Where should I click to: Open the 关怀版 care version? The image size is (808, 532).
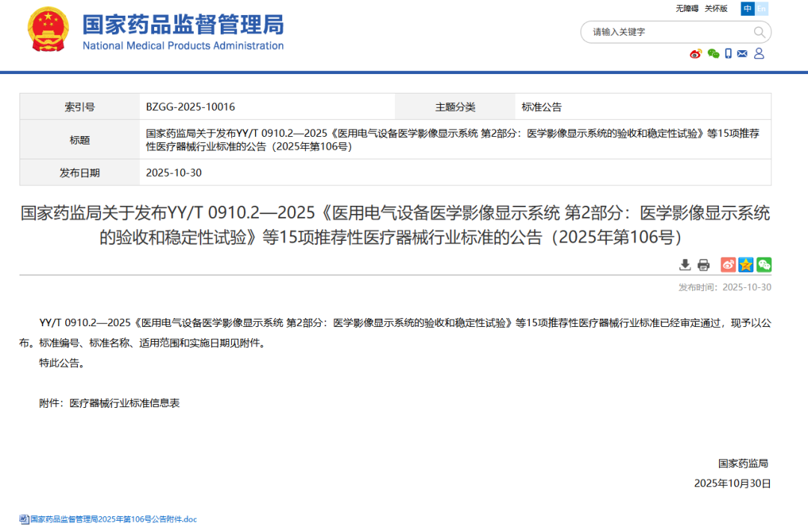(x=716, y=9)
